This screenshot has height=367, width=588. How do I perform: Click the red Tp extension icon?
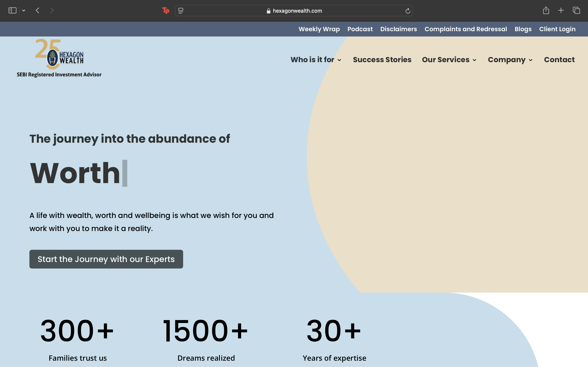[166, 10]
